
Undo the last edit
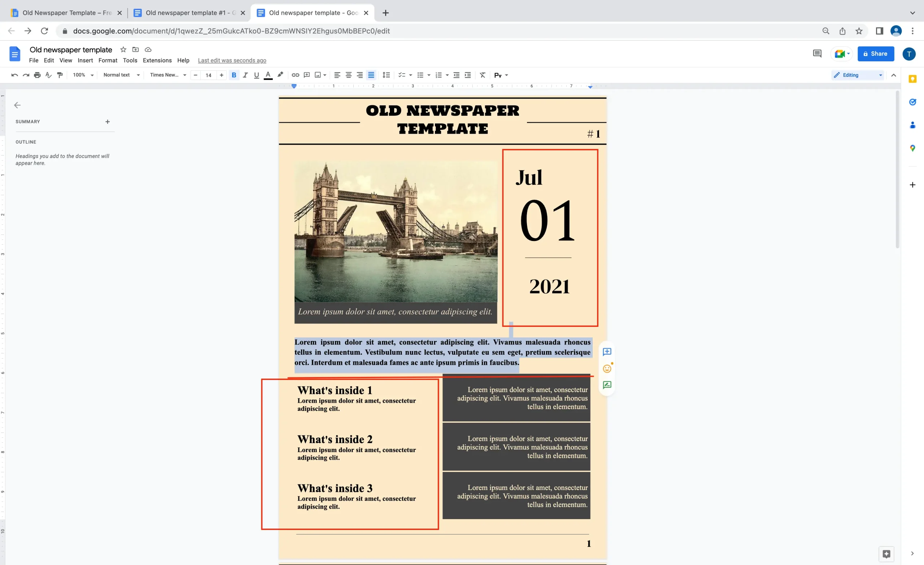(x=14, y=75)
